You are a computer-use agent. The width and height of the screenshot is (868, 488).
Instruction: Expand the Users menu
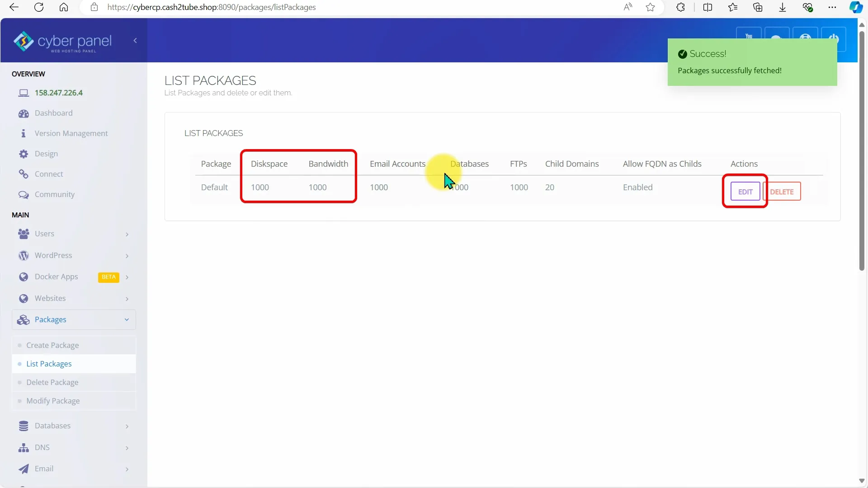coord(127,234)
